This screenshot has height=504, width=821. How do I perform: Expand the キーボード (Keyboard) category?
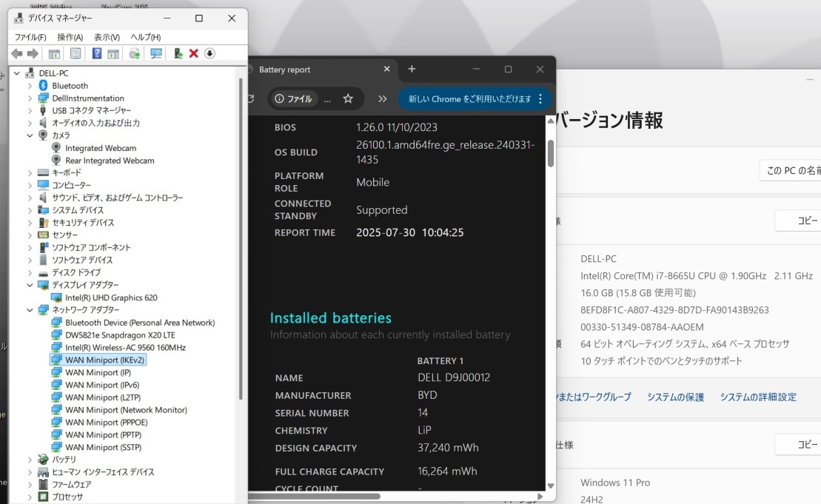[x=30, y=172]
